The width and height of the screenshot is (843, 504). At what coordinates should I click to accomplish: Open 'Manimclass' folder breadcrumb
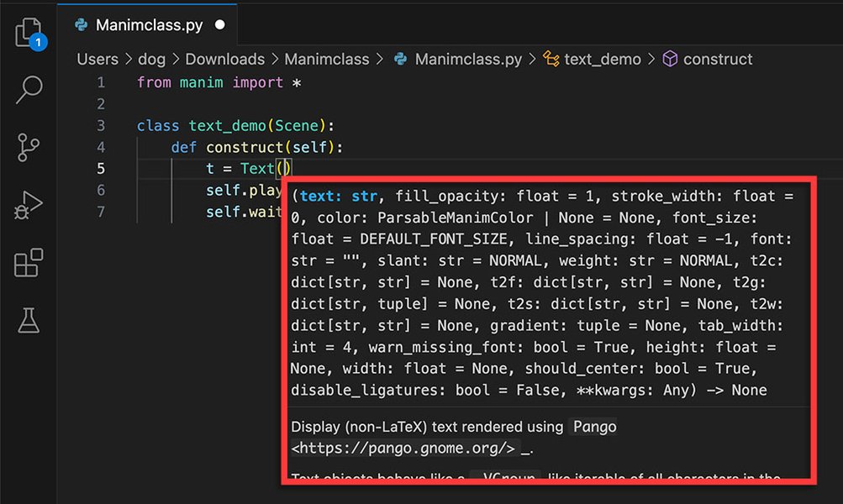tap(327, 59)
